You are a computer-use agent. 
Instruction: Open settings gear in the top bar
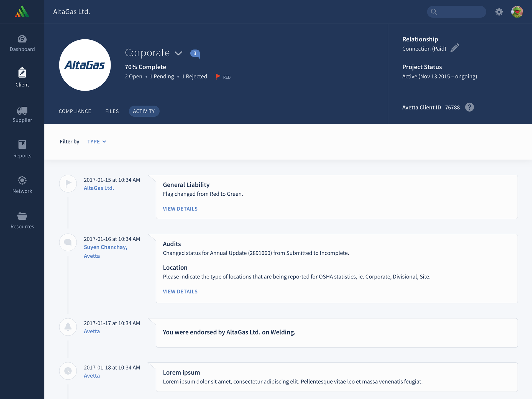(x=499, y=12)
